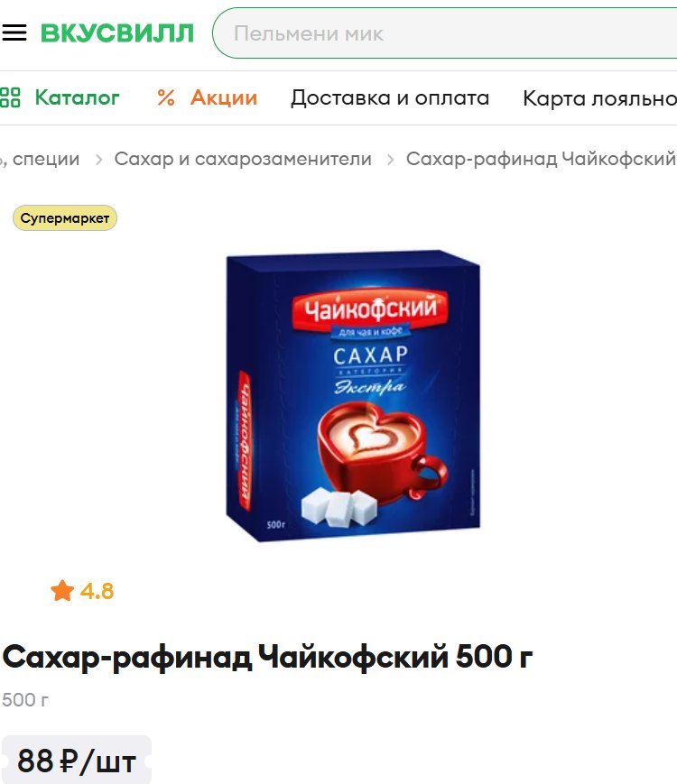Open the Каталог menu item
Viewport: 677px width, 784px height.
pyautogui.click(x=77, y=97)
